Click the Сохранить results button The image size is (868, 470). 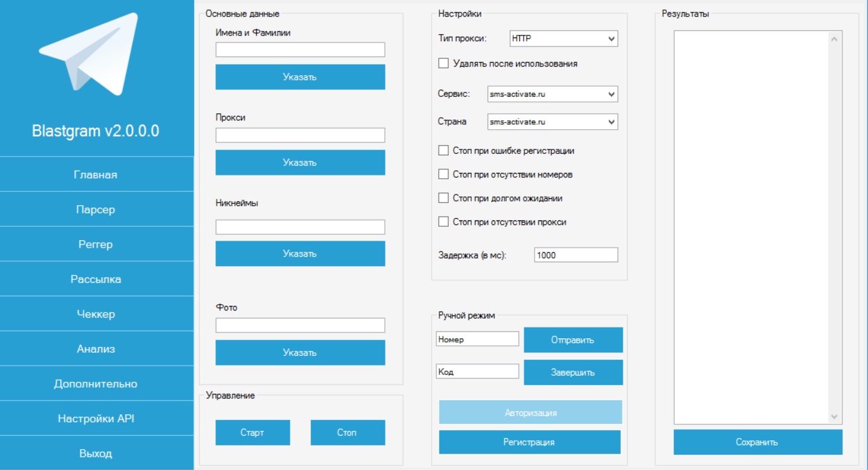point(758,442)
